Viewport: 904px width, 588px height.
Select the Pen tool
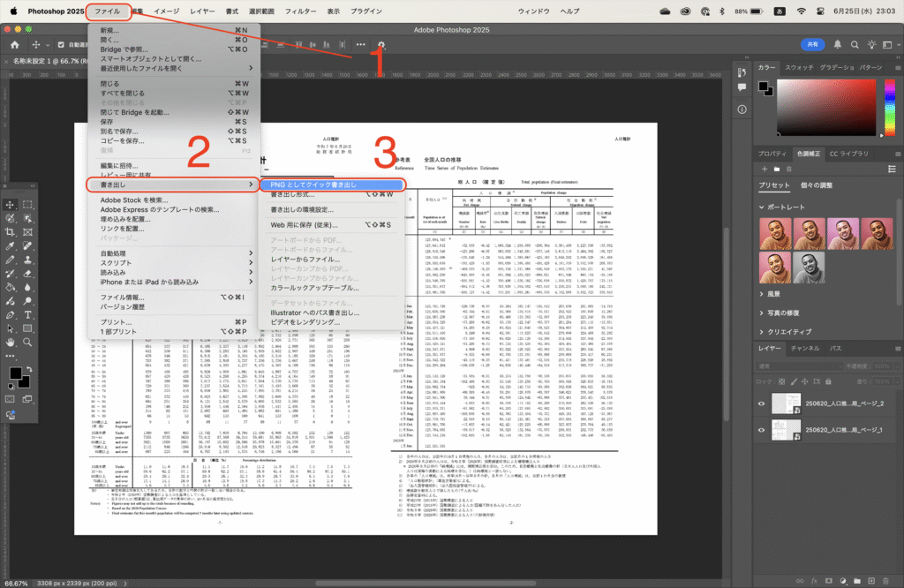[x=11, y=315]
